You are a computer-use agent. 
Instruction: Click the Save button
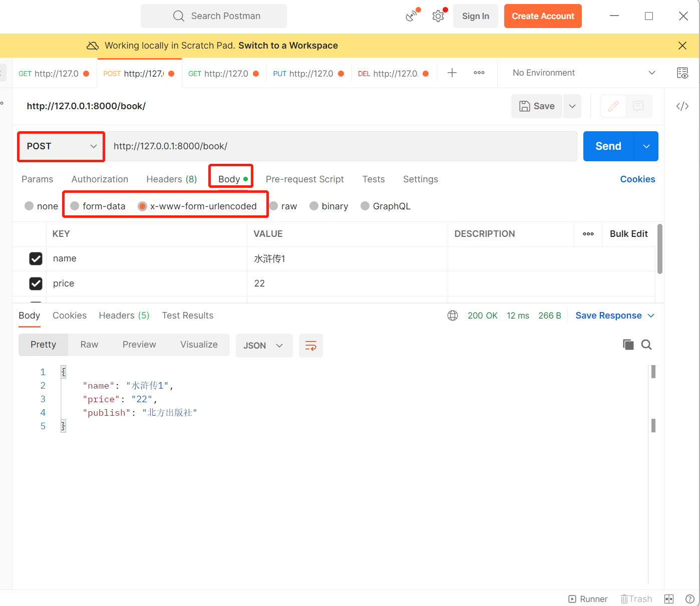[x=537, y=106]
